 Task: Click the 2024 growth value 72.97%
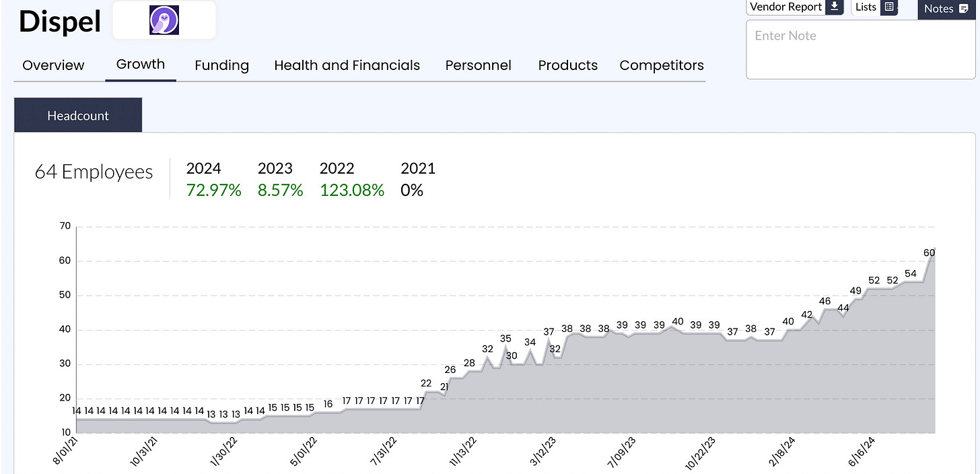tap(213, 191)
